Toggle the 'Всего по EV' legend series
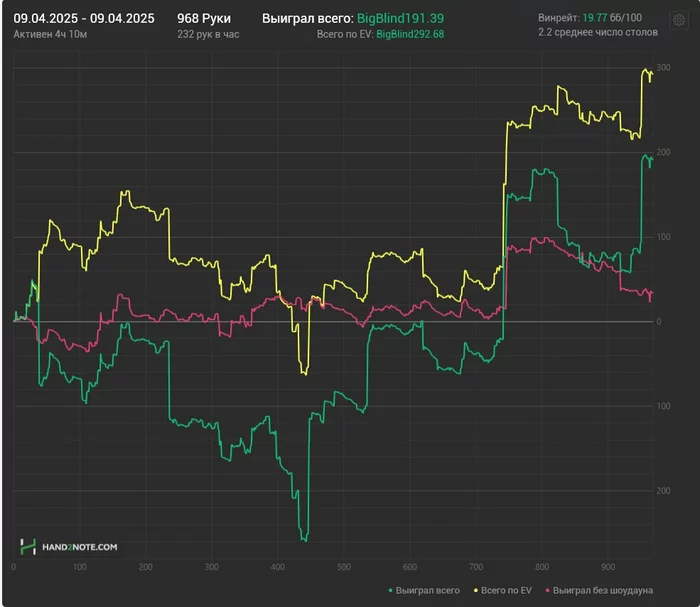 (x=506, y=591)
